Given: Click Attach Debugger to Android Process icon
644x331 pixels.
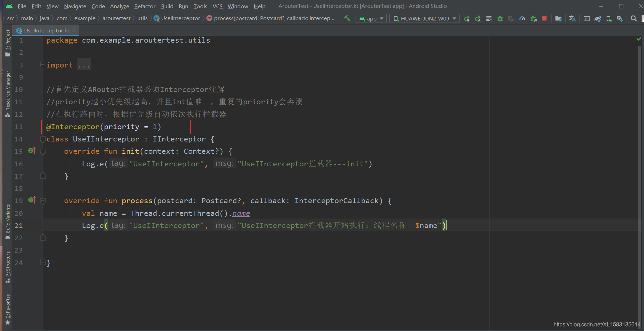Looking at the screenshot, I should point(534,18).
